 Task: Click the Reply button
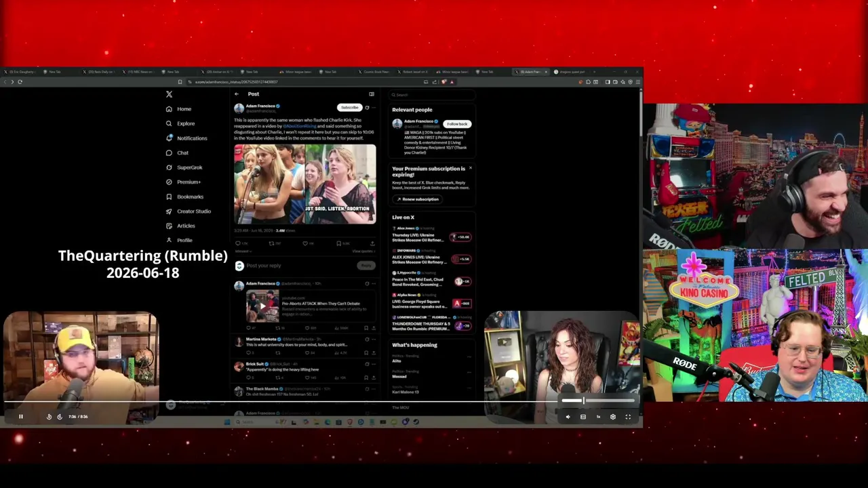click(366, 266)
